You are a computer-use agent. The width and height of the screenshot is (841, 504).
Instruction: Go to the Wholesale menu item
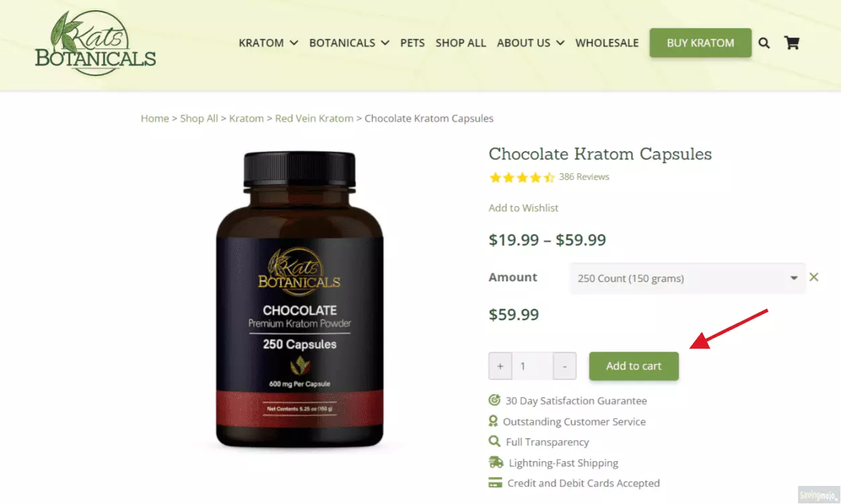(x=607, y=43)
